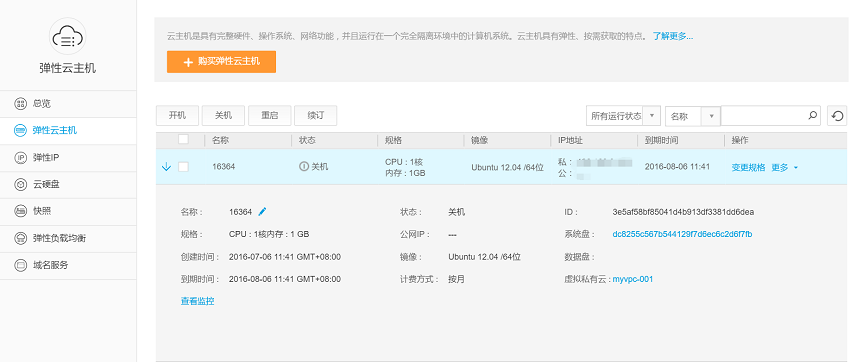Collapse row details using the blue arrow

[166, 167]
